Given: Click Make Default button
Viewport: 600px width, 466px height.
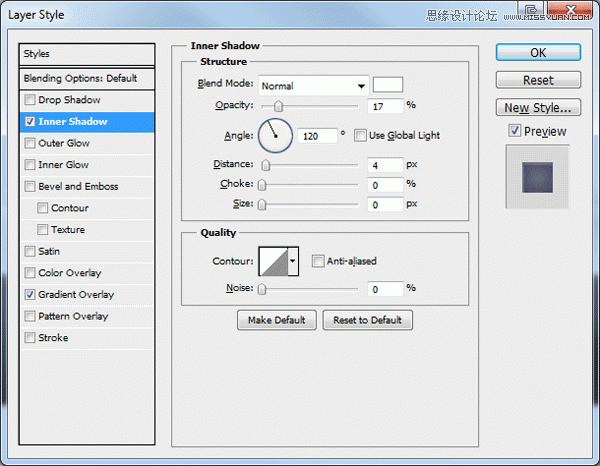Looking at the screenshot, I should (277, 320).
